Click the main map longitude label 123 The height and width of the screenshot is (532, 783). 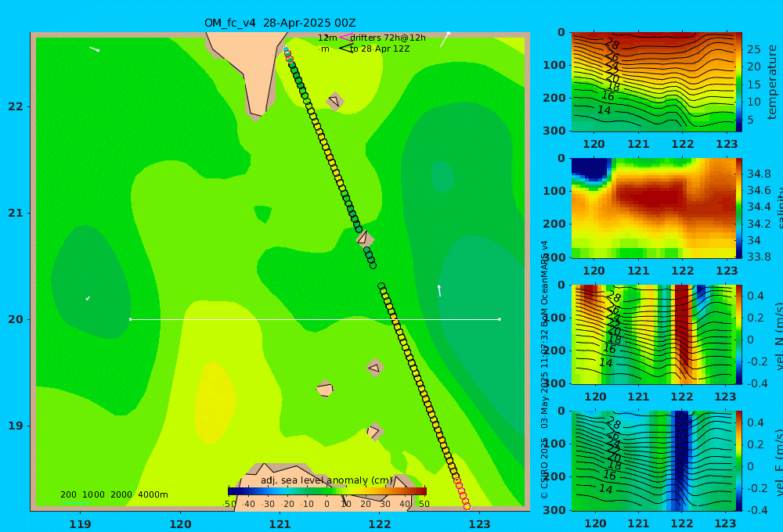tap(479, 524)
